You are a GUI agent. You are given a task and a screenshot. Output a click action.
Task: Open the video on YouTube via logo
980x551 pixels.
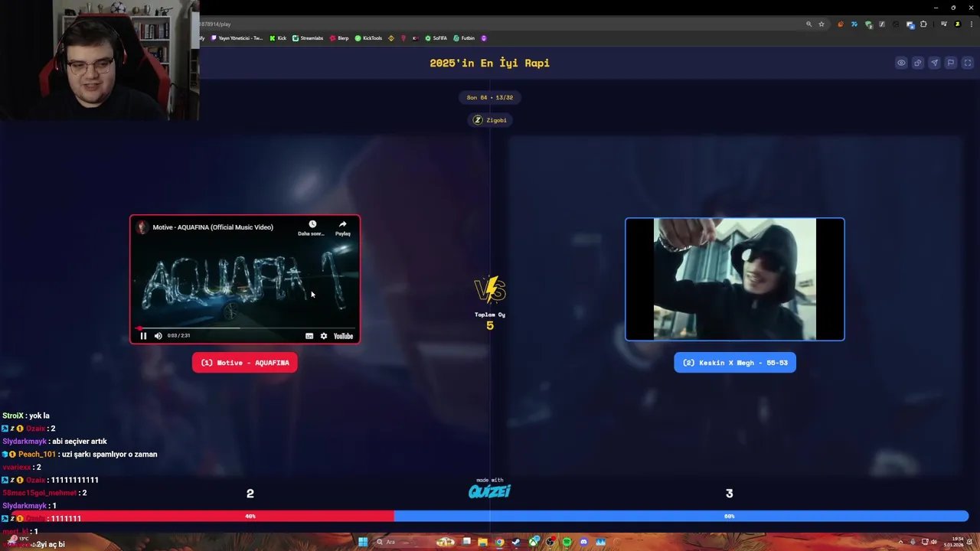tap(343, 336)
